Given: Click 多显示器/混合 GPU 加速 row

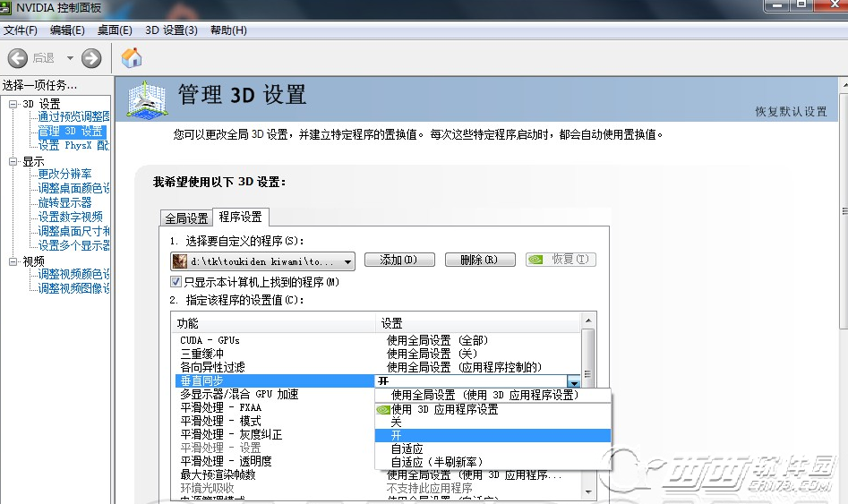Looking at the screenshot, I should click(x=275, y=394).
